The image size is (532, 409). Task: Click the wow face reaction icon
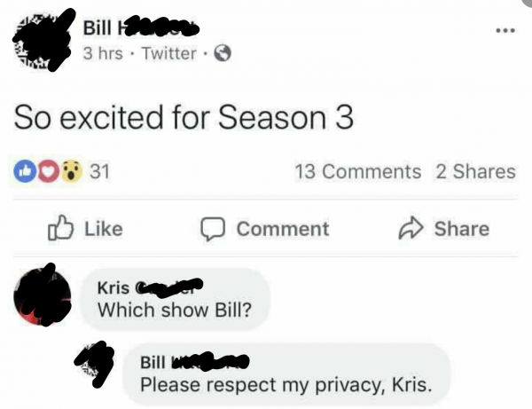71,171
